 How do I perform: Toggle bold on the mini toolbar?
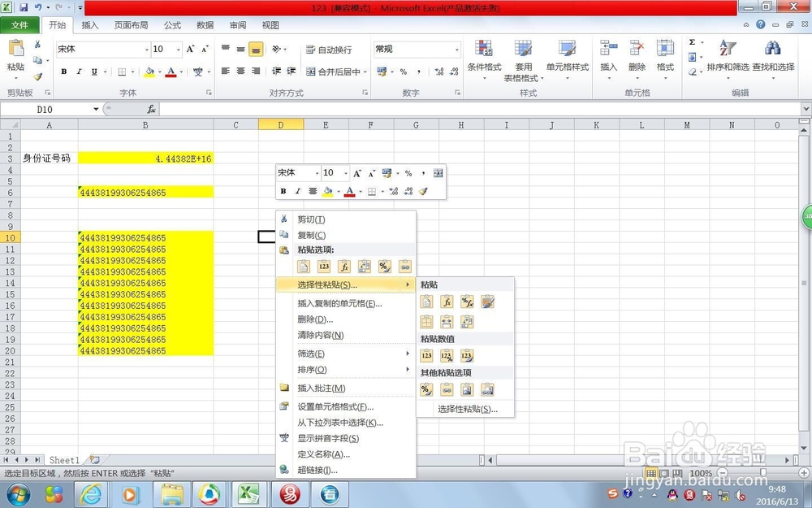284,191
